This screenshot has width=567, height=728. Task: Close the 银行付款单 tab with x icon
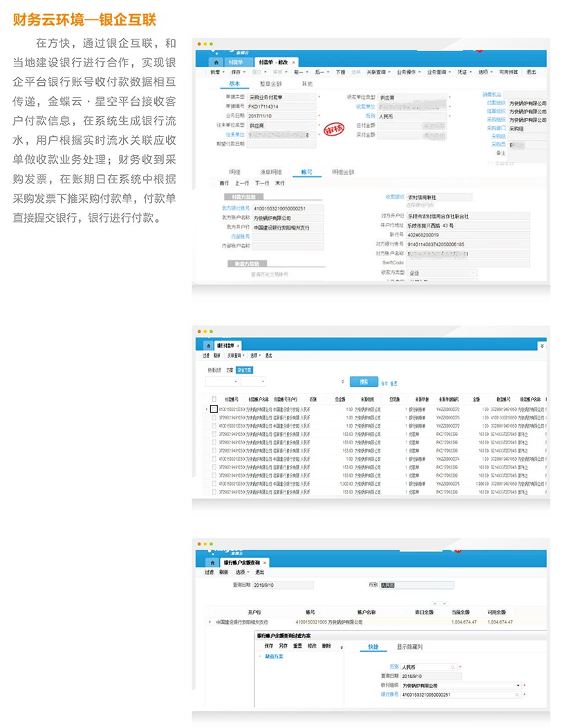point(239,345)
